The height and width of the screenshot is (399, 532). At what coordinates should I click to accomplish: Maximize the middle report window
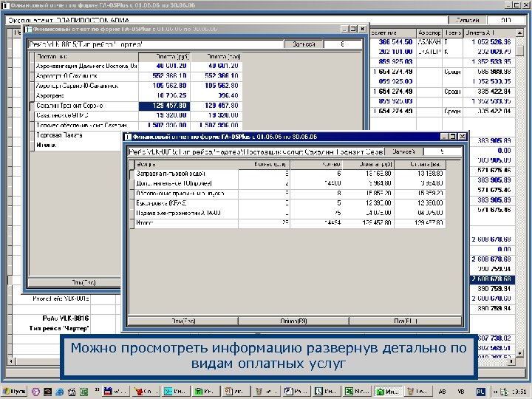353,29
